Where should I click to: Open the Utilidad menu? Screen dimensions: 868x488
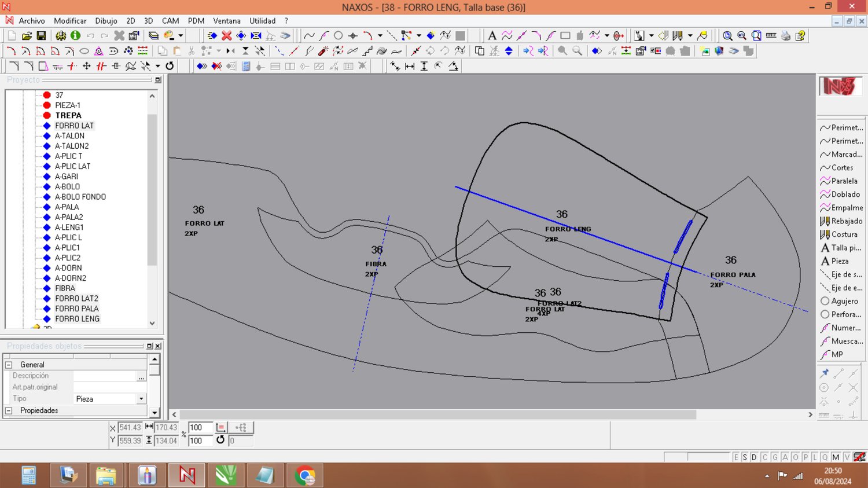pyautogui.click(x=262, y=21)
